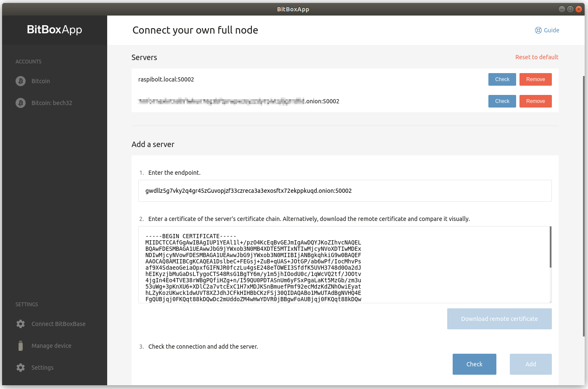Viewport: 588px width, 389px height.
Task: Click the Check button in step 3
Action: click(x=475, y=364)
